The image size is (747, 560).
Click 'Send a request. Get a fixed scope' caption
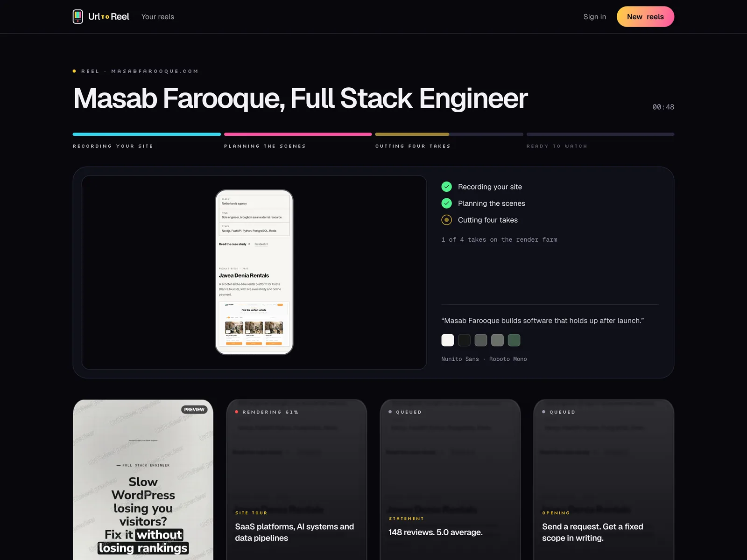[592, 532]
